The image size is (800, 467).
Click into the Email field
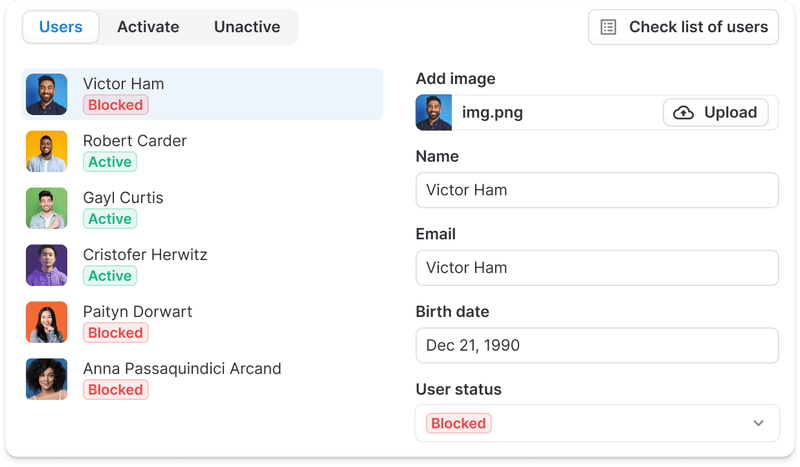[x=597, y=267]
